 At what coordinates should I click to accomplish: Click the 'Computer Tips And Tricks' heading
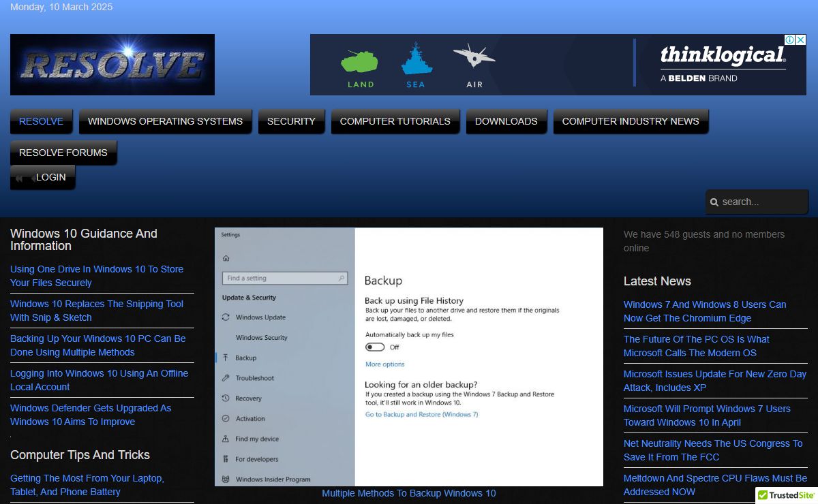(x=80, y=455)
